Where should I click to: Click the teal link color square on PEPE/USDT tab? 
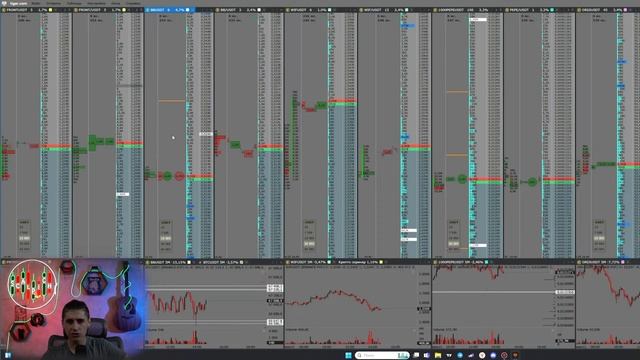click(x=552, y=9)
